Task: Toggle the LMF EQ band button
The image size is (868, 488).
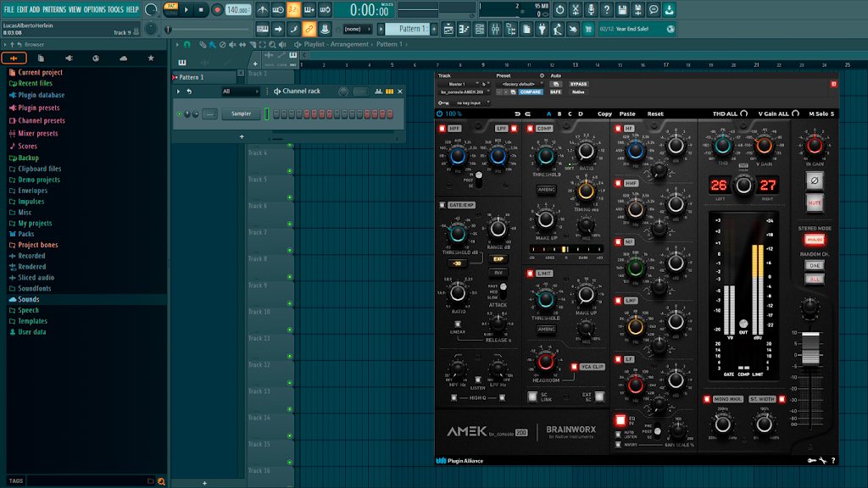Action: pyautogui.click(x=618, y=301)
